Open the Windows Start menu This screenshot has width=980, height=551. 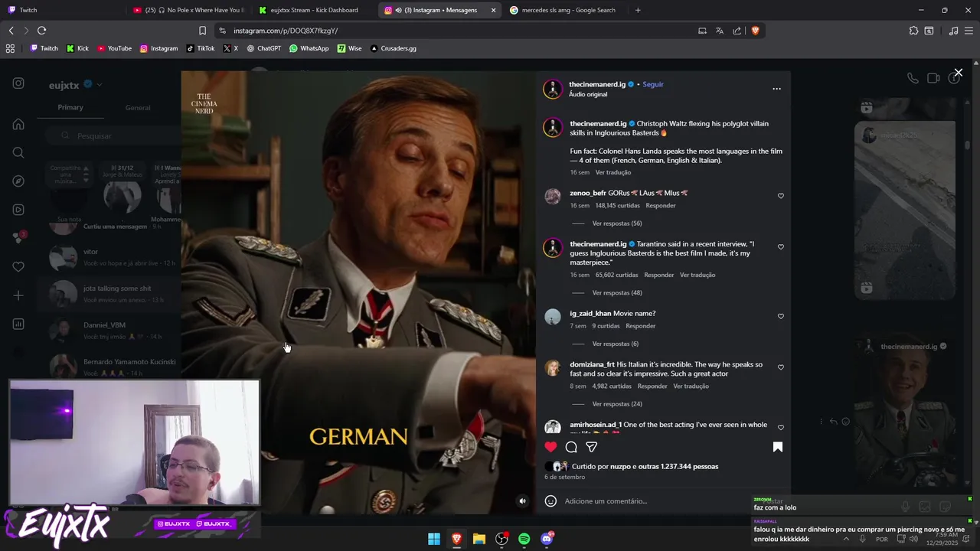tap(434, 539)
